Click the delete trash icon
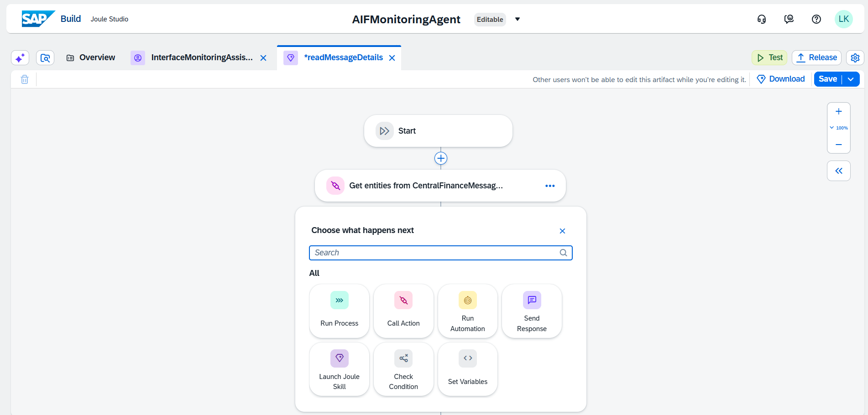 click(25, 79)
